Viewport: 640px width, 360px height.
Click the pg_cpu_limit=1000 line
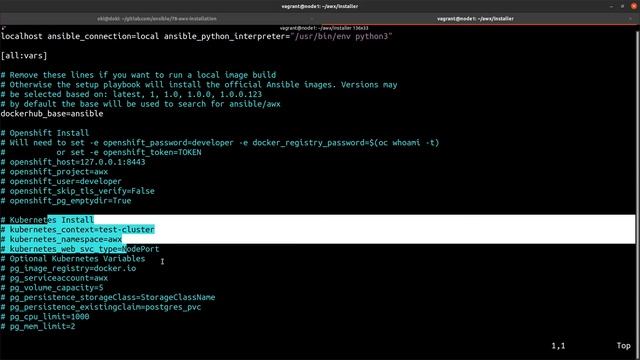tap(45, 317)
